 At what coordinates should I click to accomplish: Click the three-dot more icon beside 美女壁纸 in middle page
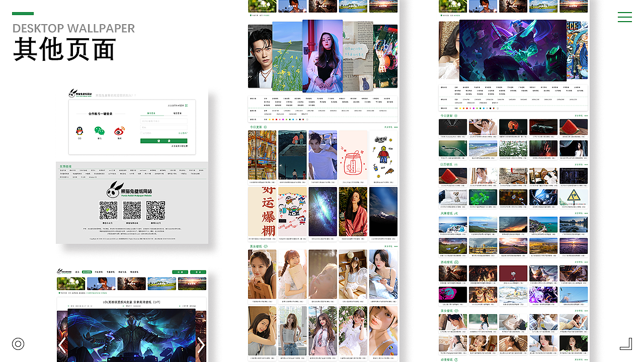tap(395, 246)
